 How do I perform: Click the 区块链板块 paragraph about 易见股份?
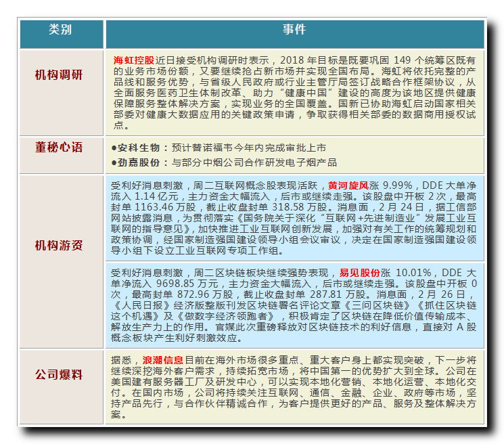pyautogui.click(x=294, y=305)
